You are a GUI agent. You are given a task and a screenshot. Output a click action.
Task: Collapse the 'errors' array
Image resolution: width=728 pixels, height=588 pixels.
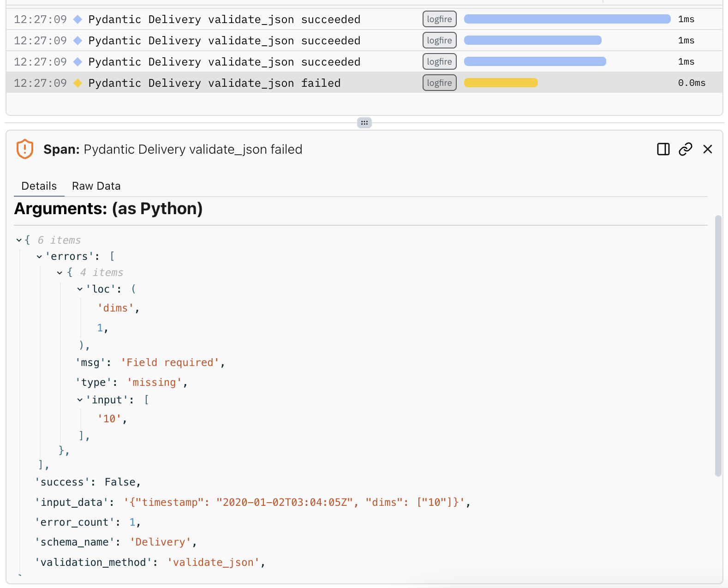(x=39, y=257)
